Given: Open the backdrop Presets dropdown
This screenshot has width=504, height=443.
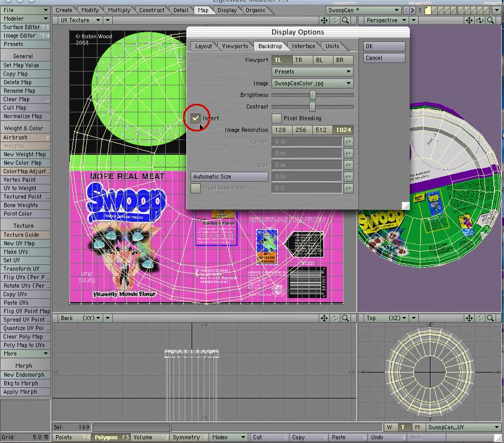Looking at the screenshot, I should pyautogui.click(x=312, y=72).
